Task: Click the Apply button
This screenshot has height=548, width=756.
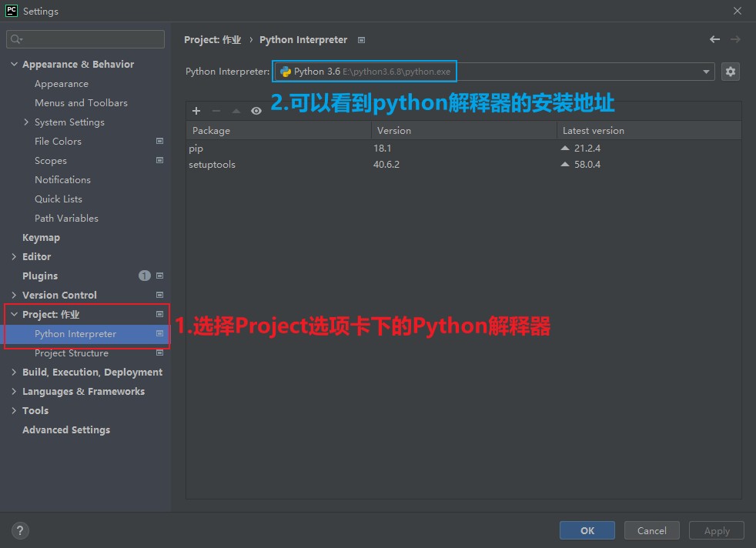Action: pyautogui.click(x=717, y=530)
